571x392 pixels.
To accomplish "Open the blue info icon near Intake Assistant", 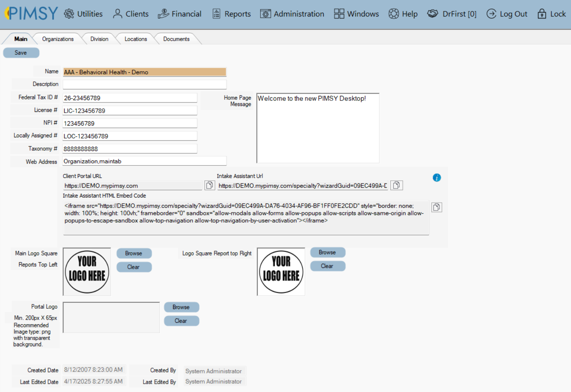I will 437,177.
